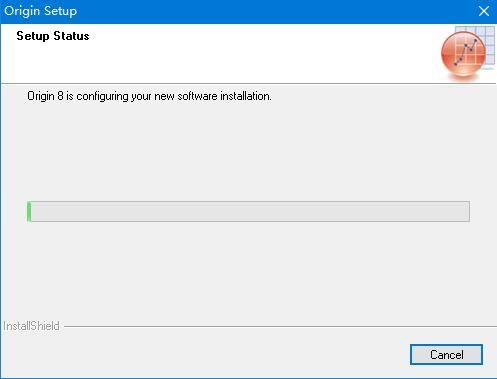The image size is (497, 379).
Task: Click the green fill of progress bar
Action: click(29, 211)
